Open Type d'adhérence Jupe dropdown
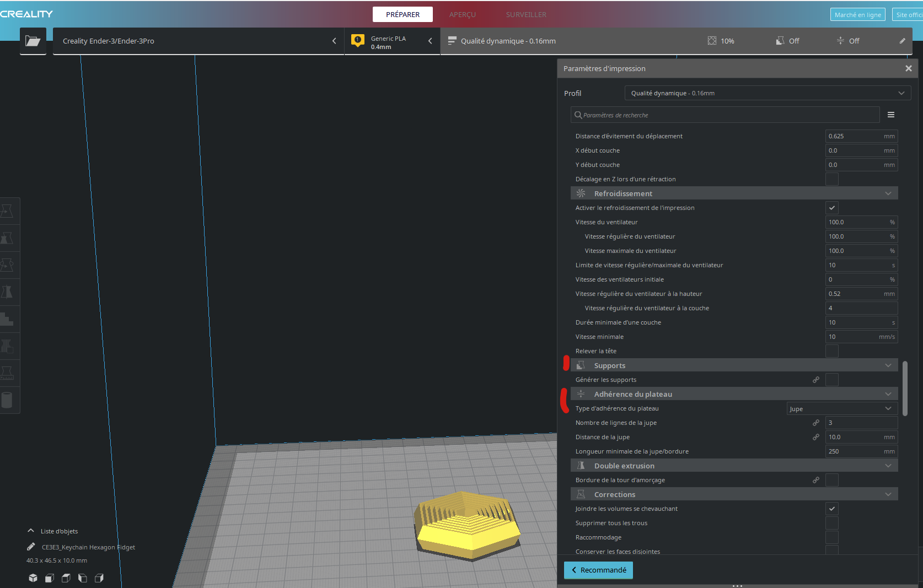This screenshot has height=588, width=923. click(x=842, y=408)
